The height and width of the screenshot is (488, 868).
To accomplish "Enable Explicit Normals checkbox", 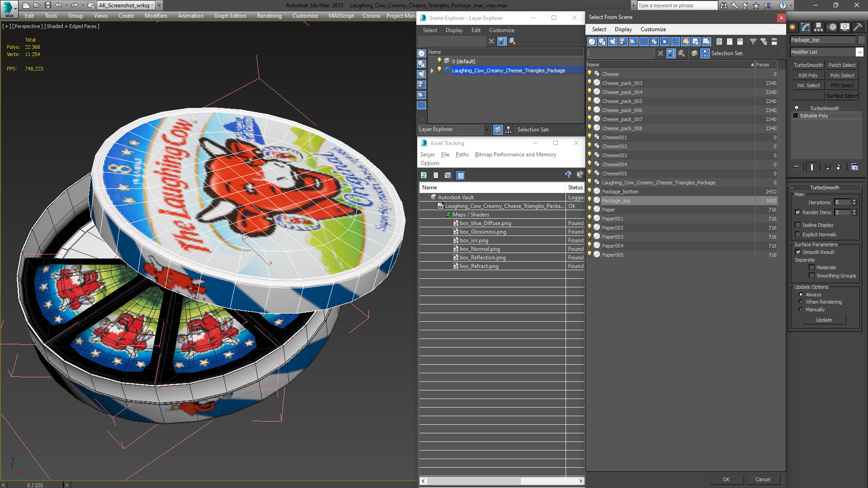I will click(798, 235).
